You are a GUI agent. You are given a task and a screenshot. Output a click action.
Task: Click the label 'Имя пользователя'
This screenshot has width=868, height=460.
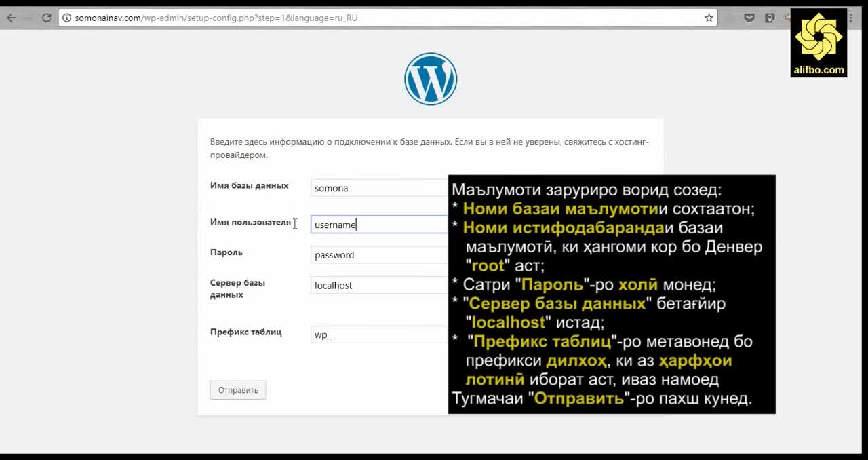click(x=250, y=222)
